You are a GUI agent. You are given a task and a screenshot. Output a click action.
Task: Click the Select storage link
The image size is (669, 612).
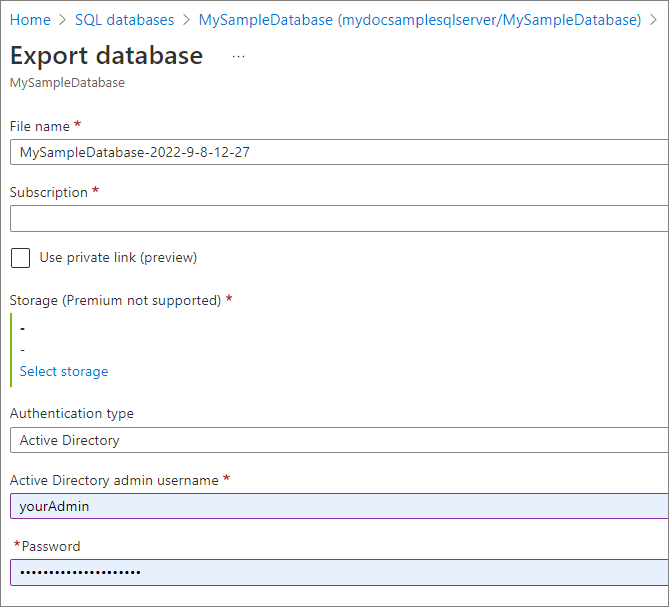tap(64, 371)
